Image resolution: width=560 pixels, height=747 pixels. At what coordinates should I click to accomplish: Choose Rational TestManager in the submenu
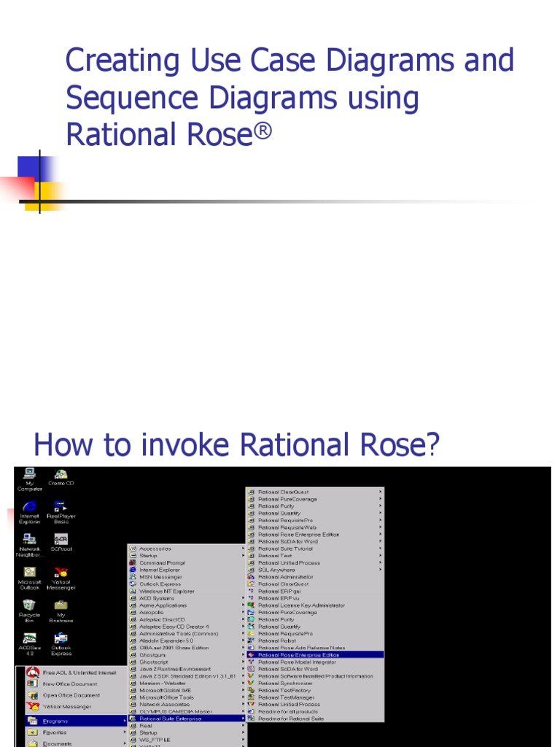coord(315,697)
